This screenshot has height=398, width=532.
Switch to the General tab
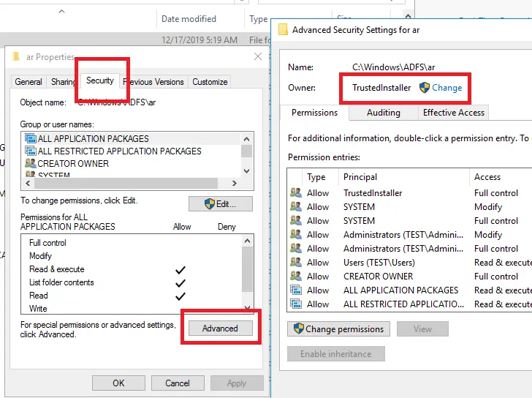(x=28, y=82)
